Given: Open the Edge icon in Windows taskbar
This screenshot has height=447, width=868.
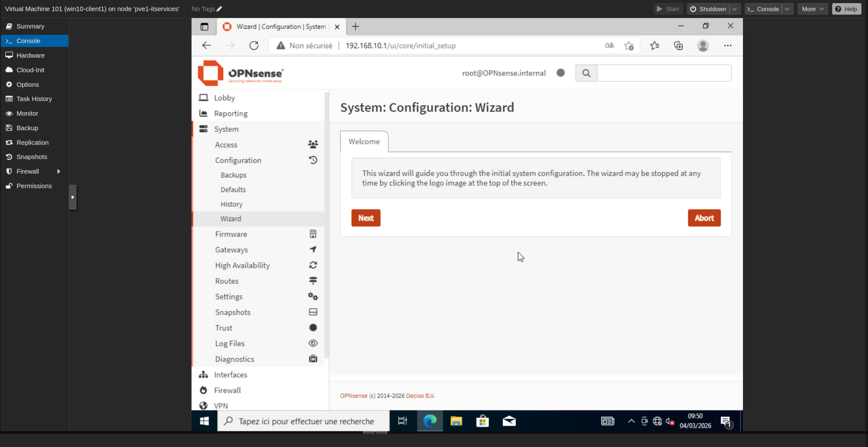Looking at the screenshot, I should (430, 421).
